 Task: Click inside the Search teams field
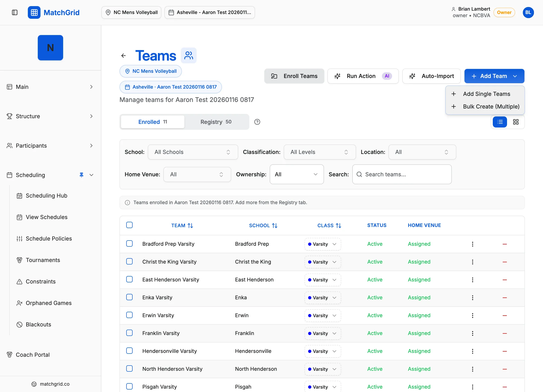tap(402, 174)
